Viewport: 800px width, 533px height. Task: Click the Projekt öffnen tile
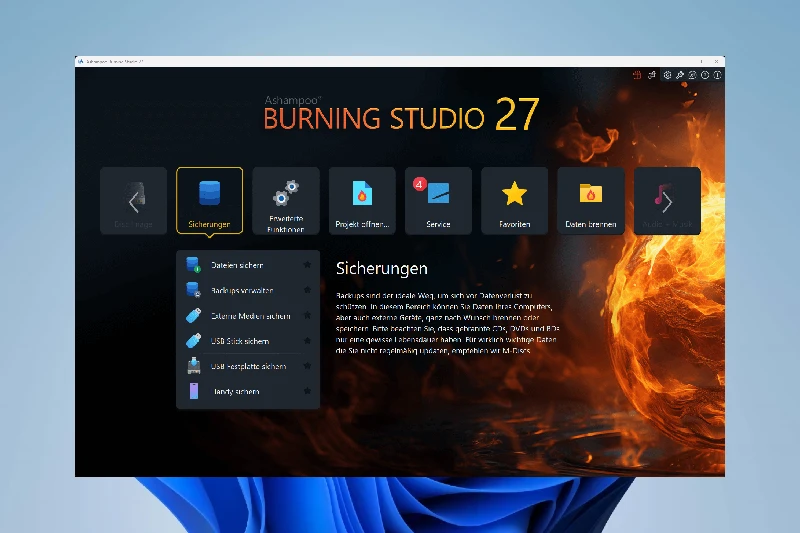(x=362, y=200)
